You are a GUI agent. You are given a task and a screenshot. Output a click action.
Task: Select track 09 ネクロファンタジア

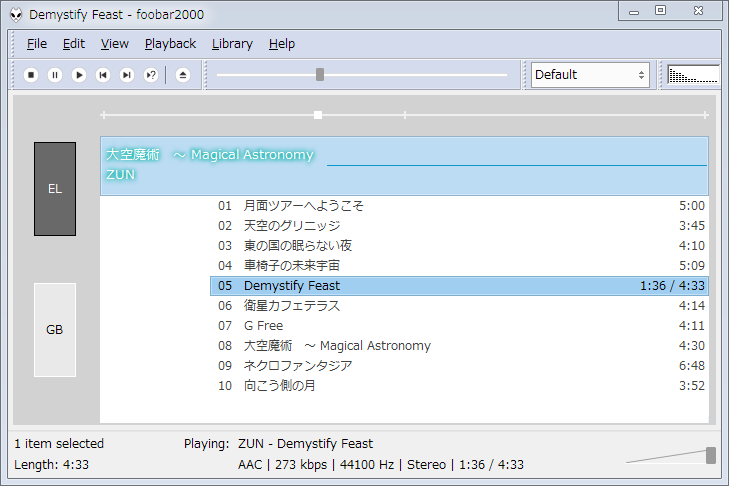[x=459, y=366]
